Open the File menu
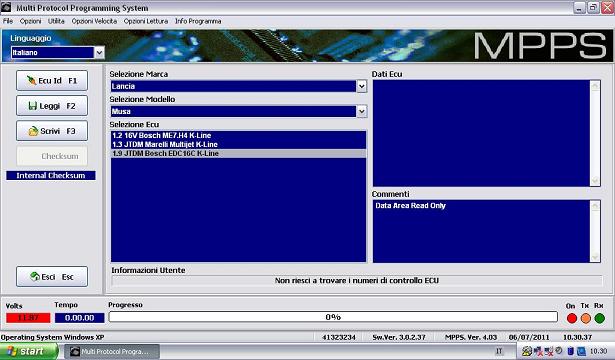 tap(8, 21)
